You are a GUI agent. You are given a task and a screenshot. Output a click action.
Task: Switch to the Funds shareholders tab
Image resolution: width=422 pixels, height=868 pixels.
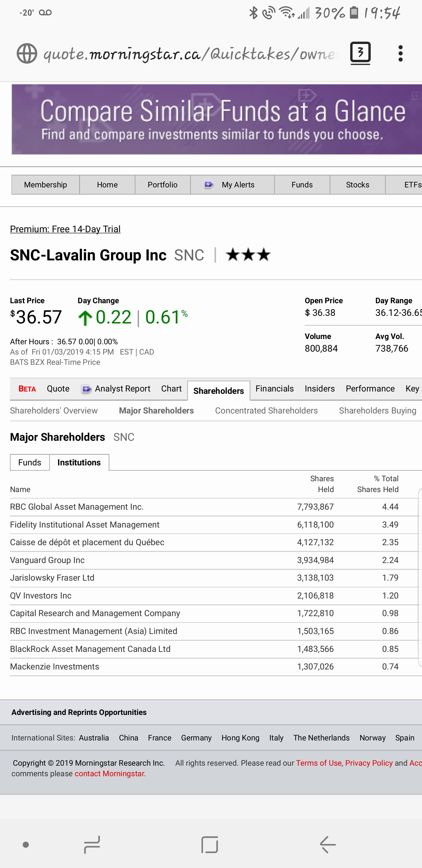point(30,463)
